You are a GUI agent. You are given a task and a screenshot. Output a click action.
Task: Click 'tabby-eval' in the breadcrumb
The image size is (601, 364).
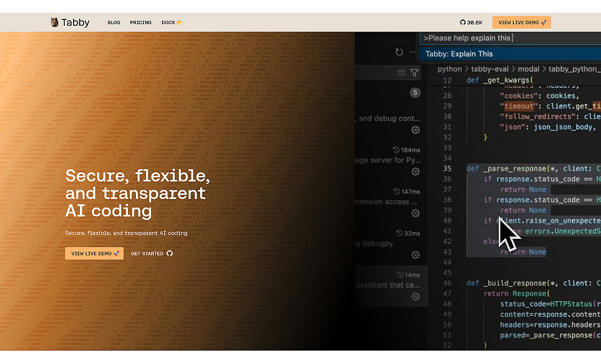pyautogui.click(x=490, y=69)
